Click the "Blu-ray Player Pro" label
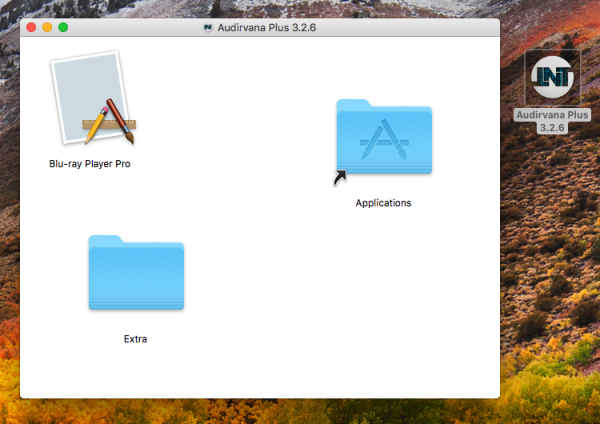Viewport: 600px width, 424px height. (90, 164)
